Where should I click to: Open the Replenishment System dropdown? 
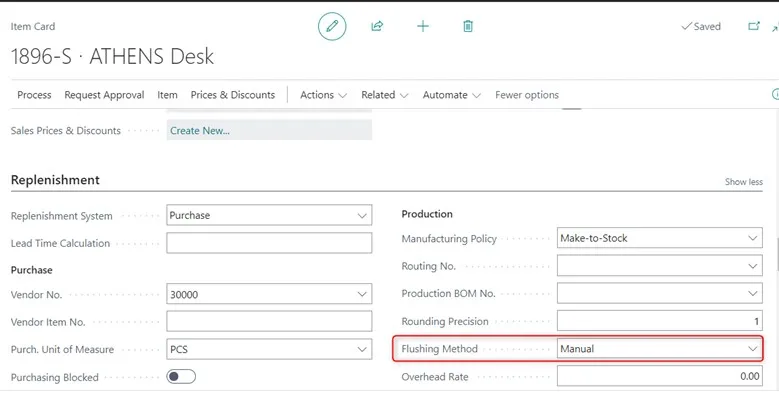(269, 216)
